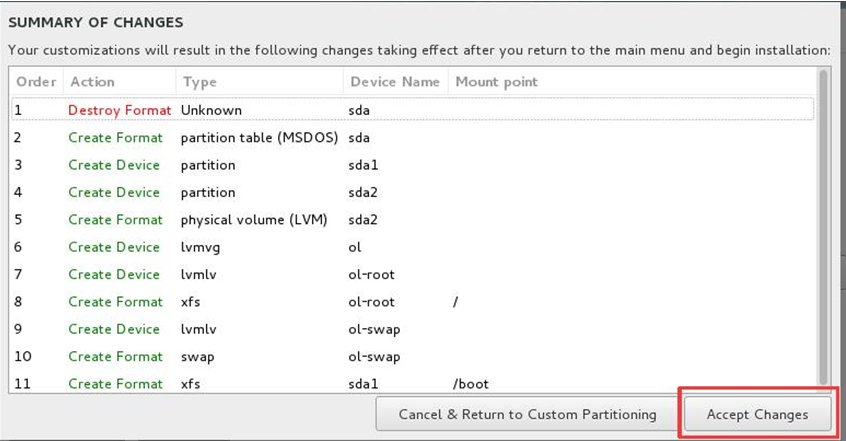Select row 7, lvmlv ol-root
The width and height of the screenshot is (846, 441).
pyautogui.click(x=413, y=274)
